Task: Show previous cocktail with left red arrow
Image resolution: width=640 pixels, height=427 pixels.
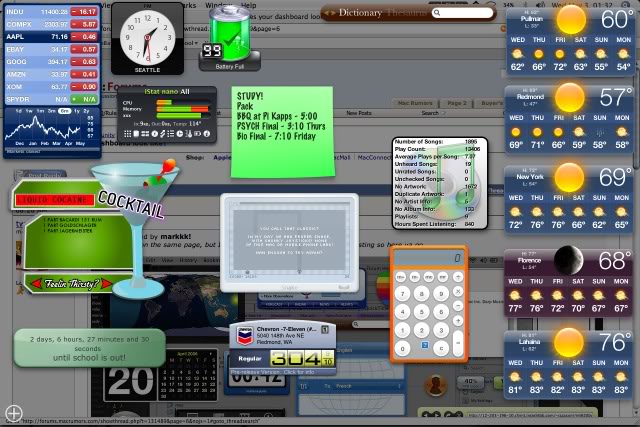Action: pyautogui.click(x=36, y=283)
